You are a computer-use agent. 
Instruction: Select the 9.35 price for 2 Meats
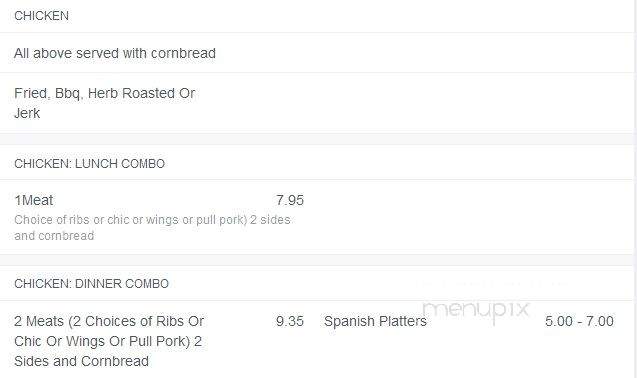click(x=290, y=321)
